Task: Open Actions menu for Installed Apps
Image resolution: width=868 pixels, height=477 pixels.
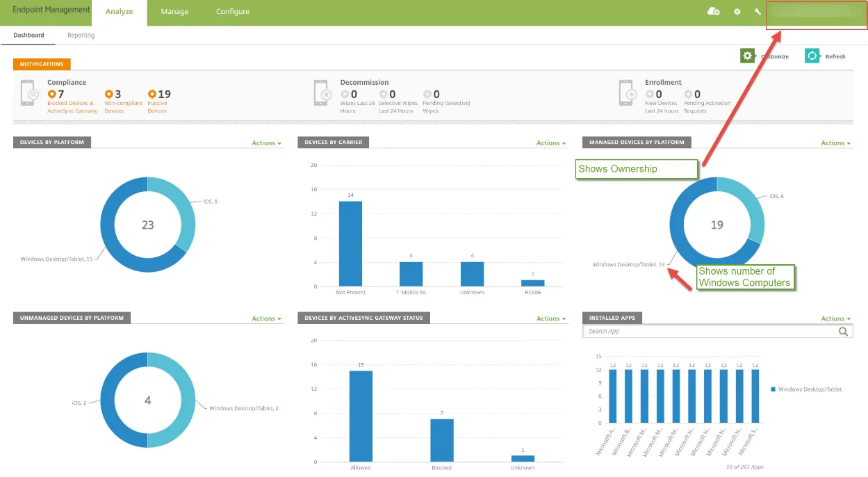Action: point(835,318)
